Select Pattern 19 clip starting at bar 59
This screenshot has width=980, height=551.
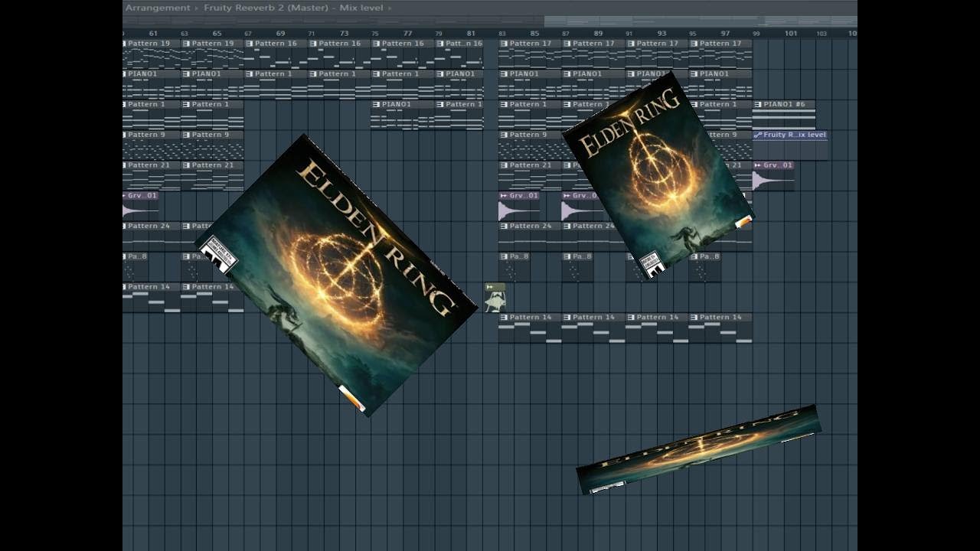[152, 54]
